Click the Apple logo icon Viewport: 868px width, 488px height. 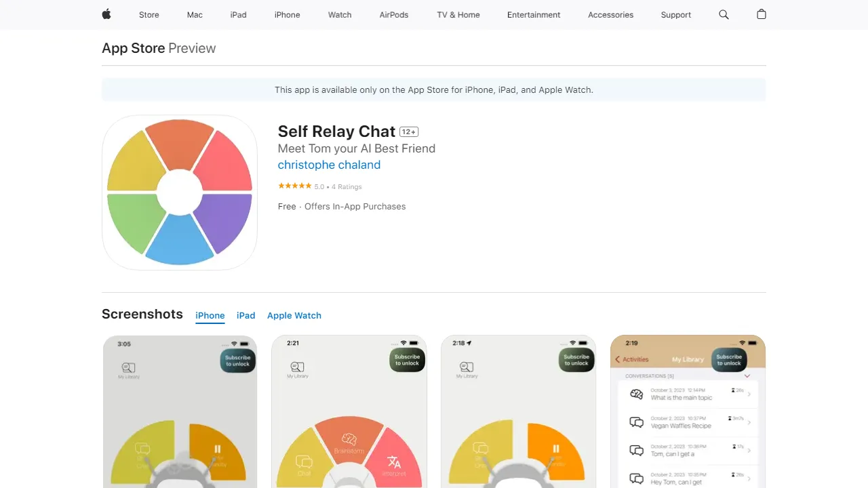[106, 14]
